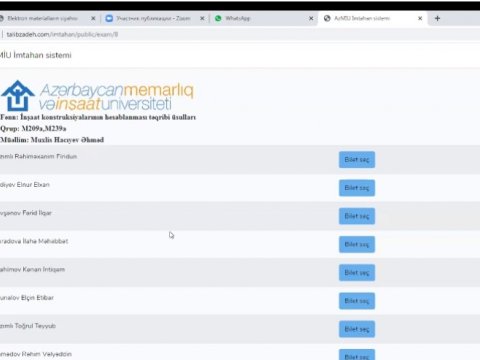This screenshot has height=360, width=480.
Task: Close the WhatsApp browser tab
Action: 311,18
